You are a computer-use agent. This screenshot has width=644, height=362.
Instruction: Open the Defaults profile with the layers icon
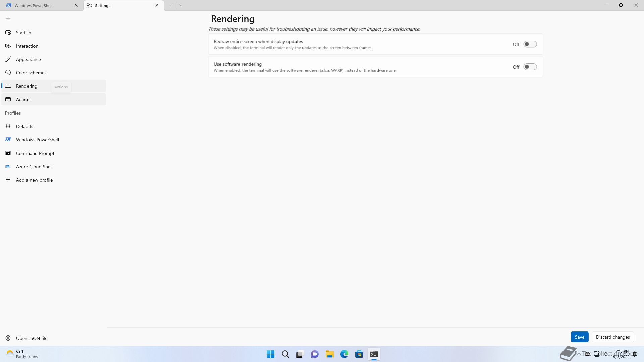click(x=24, y=126)
